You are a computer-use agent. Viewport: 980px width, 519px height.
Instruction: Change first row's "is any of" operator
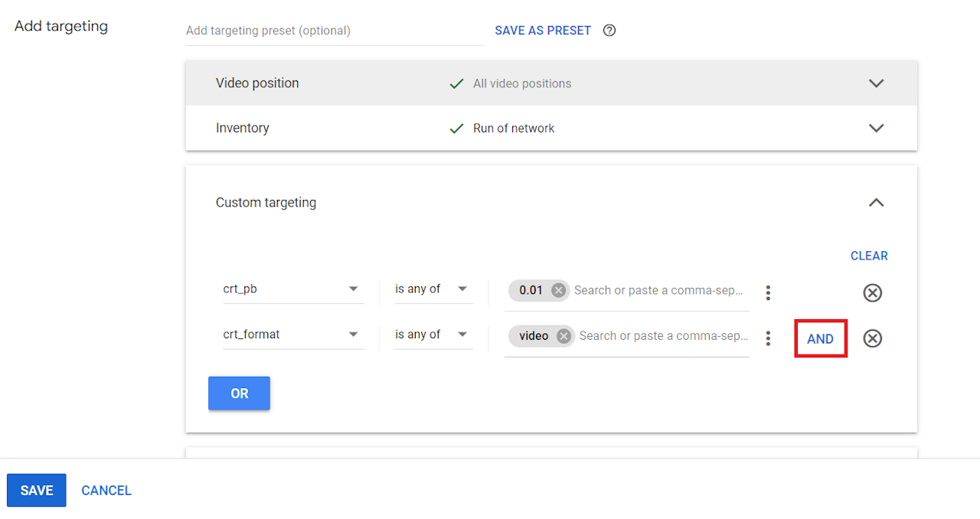click(432, 289)
